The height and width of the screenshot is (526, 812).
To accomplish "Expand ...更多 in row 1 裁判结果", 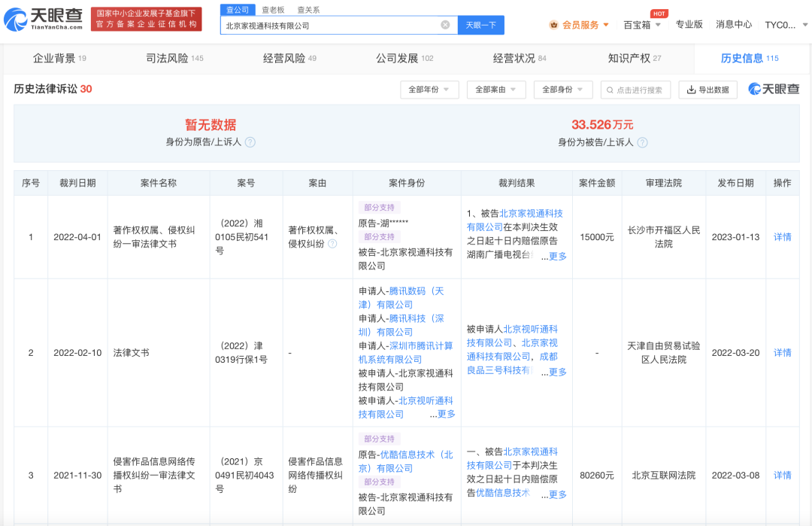I will pyautogui.click(x=553, y=256).
